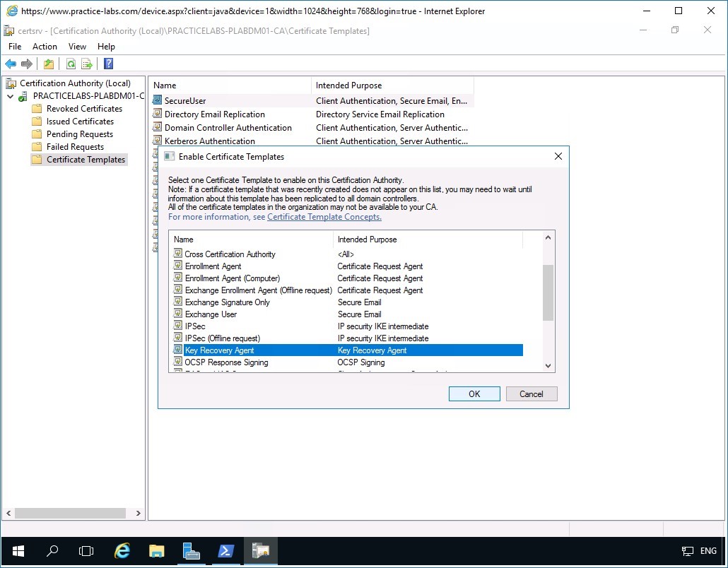This screenshot has width=728, height=568.
Task: Click the Export List toolbar icon
Action: pyautogui.click(x=86, y=64)
